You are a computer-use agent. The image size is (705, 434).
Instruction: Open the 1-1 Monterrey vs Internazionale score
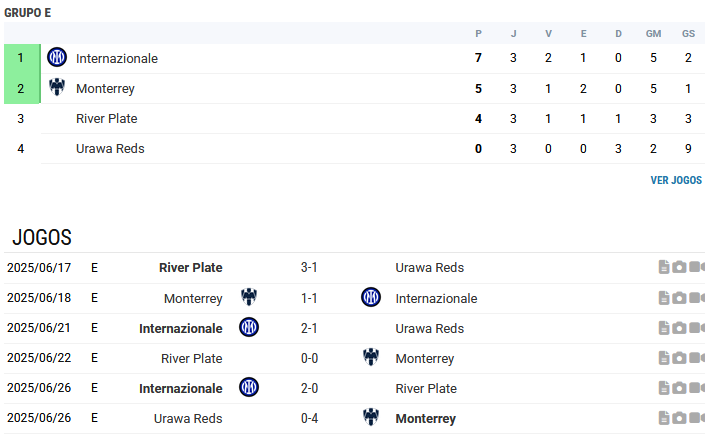(309, 298)
